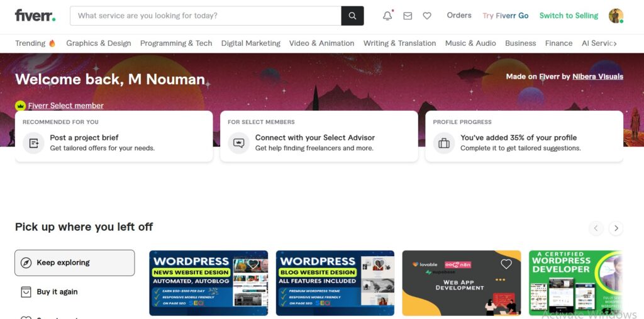
Task: Open Connect with your Select Advisor card
Action: (319, 136)
